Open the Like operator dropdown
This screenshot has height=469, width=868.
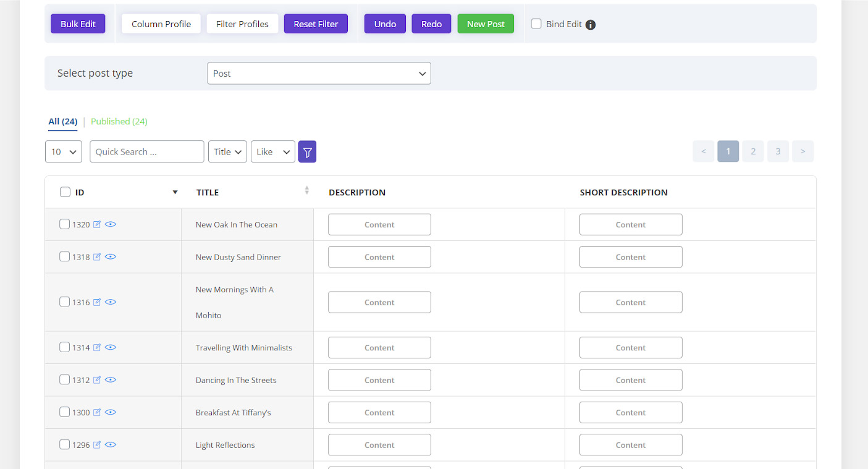coord(273,151)
